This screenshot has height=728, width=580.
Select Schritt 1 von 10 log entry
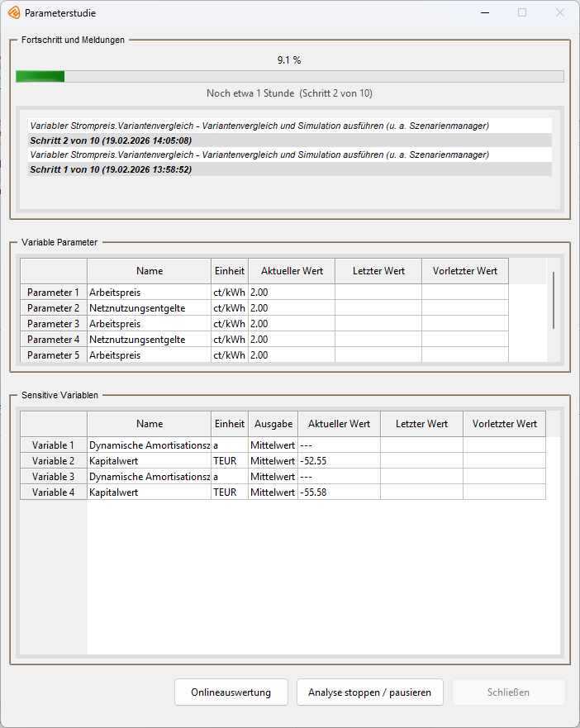click(111, 169)
